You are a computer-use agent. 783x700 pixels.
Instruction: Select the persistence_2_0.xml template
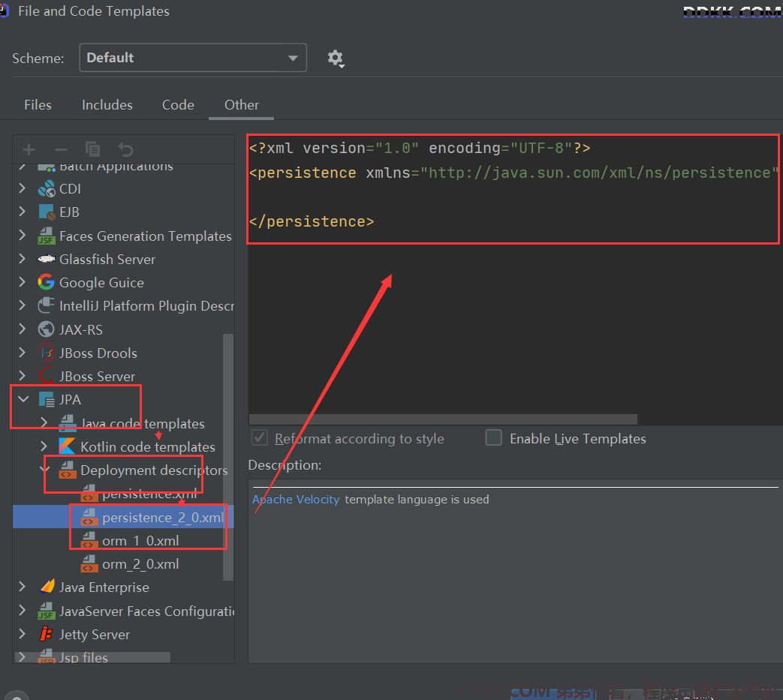(x=163, y=518)
